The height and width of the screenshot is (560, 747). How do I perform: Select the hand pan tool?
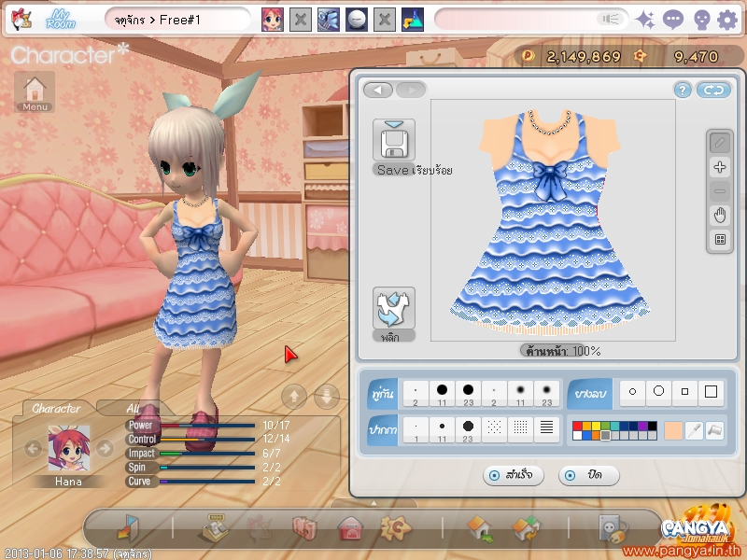pos(719,216)
